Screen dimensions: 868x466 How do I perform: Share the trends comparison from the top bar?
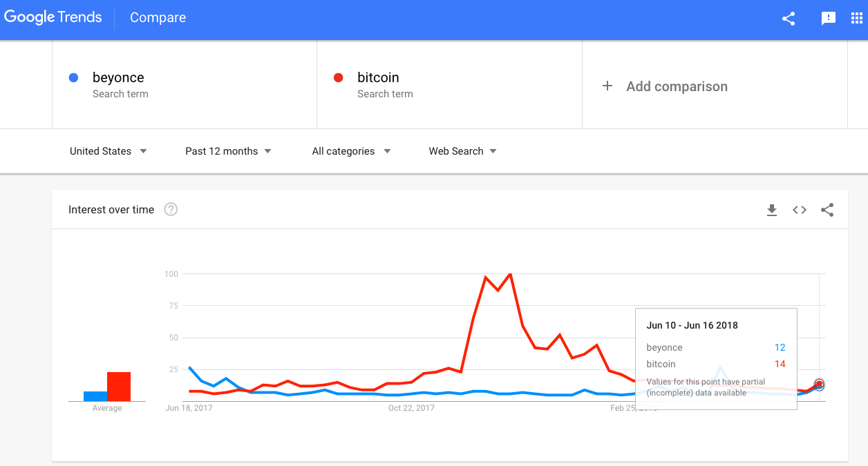click(x=788, y=19)
